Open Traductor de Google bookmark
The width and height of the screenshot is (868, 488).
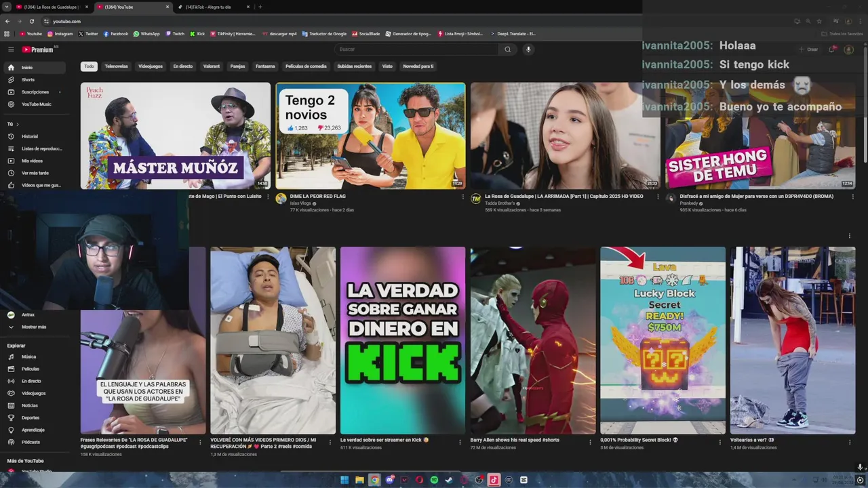324,34
